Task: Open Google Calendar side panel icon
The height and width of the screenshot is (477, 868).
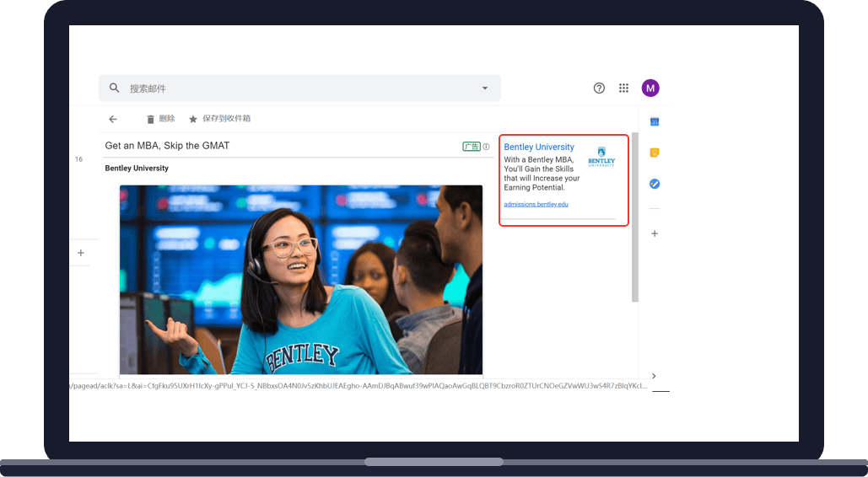Action: coord(655,121)
